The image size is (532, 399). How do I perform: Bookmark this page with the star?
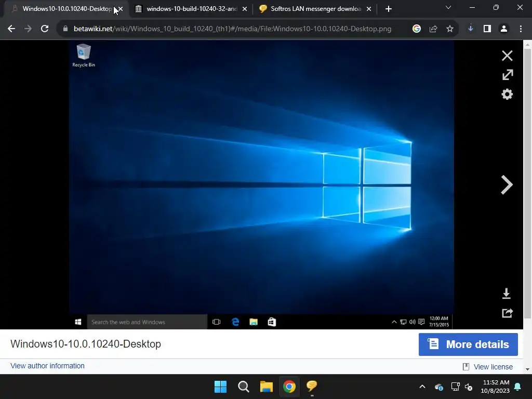click(450, 29)
